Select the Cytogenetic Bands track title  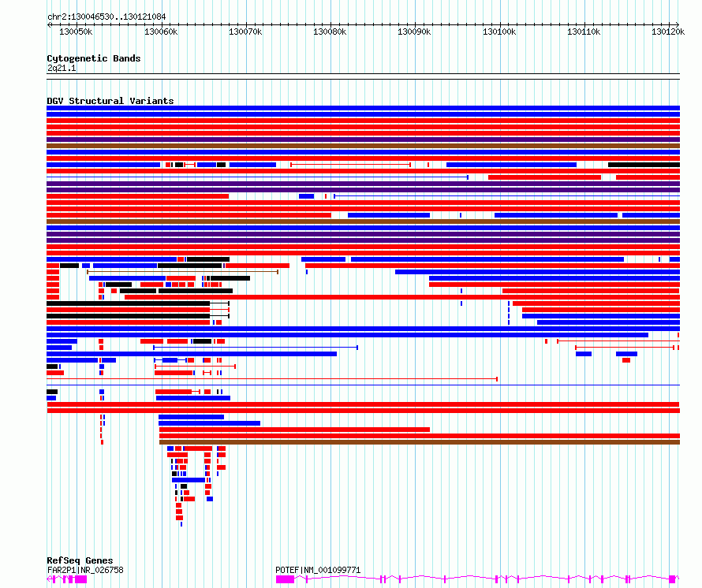point(94,58)
